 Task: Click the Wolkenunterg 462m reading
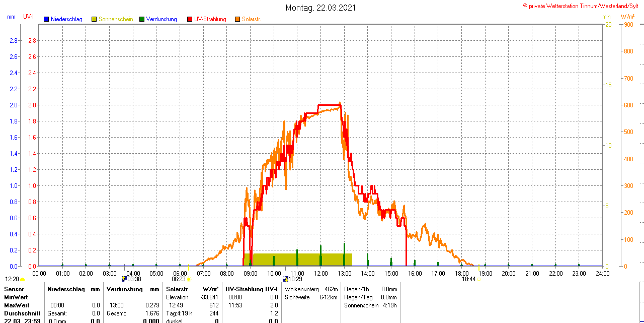pyautogui.click(x=311, y=289)
